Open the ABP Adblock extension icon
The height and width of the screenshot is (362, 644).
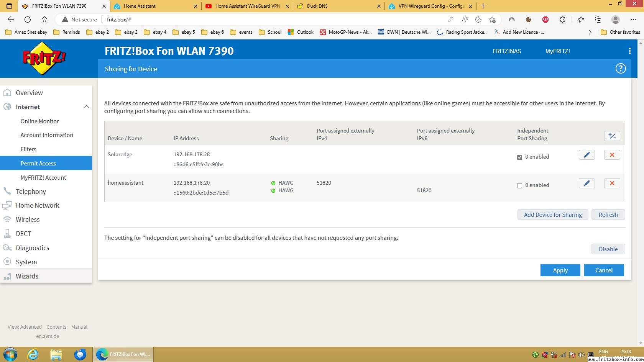pos(545,20)
